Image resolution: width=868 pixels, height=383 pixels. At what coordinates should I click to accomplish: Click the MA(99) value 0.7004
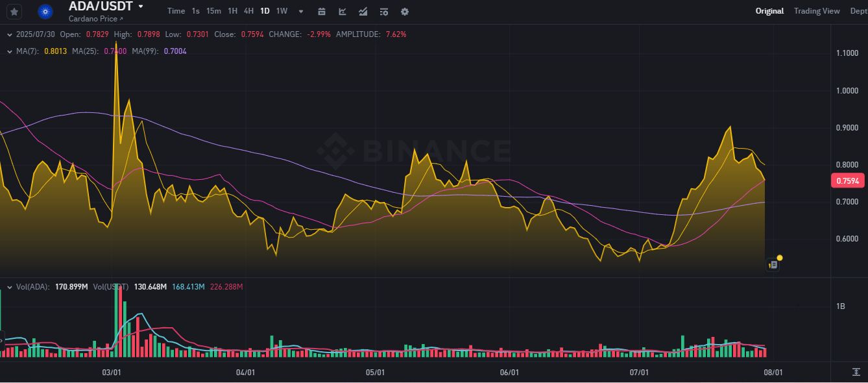point(175,51)
